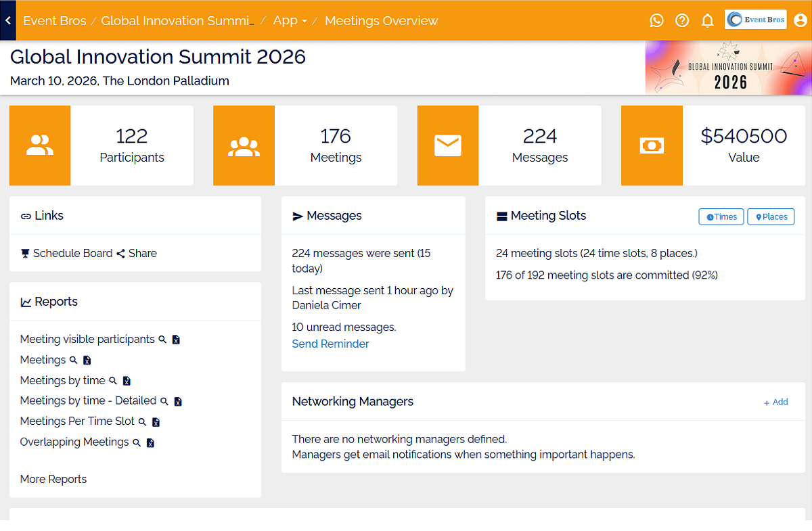Click the help question mark icon

tap(682, 20)
